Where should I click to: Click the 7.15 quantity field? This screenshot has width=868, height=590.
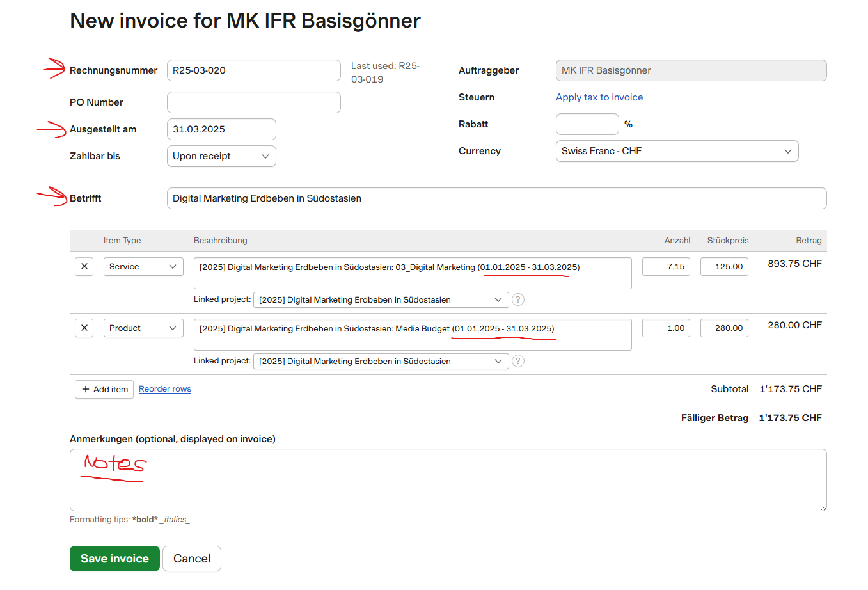[666, 267]
